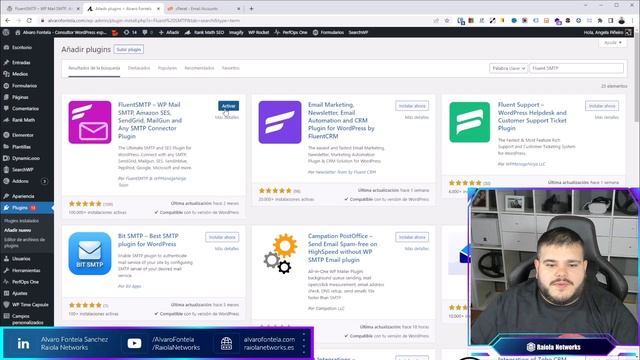
Task: Open Dynamic.ooo in the sidebar
Action: [27, 158]
